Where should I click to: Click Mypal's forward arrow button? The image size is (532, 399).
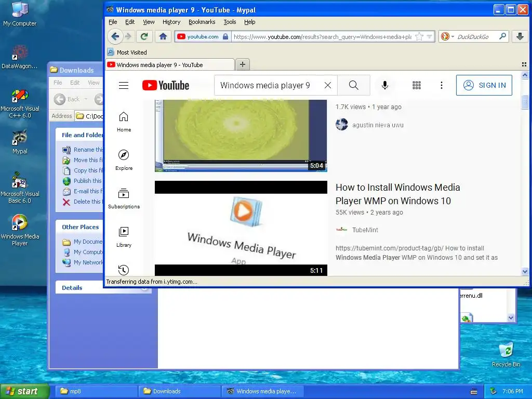click(128, 36)
